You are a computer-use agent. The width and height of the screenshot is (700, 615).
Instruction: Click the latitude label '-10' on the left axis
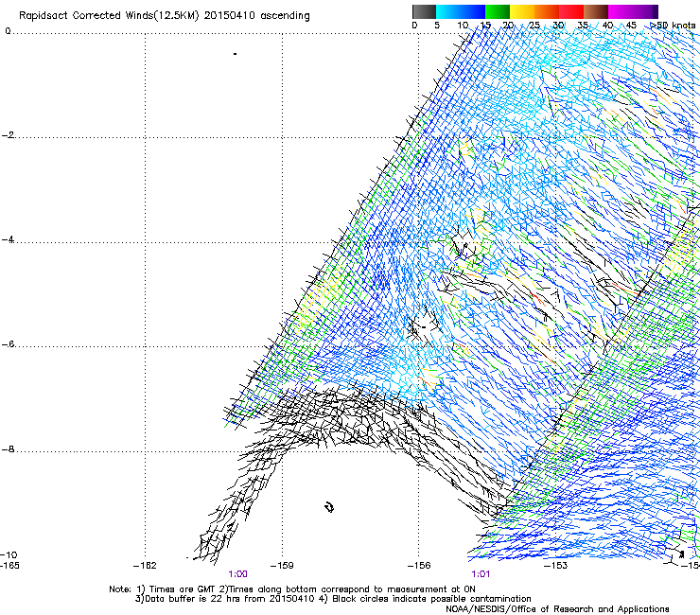point(9,555)
